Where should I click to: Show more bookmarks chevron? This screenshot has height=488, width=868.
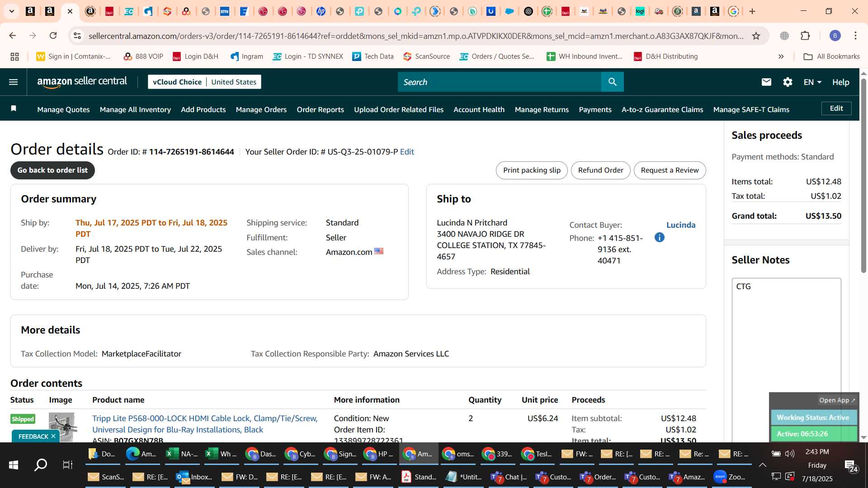[x=781, y=56]
